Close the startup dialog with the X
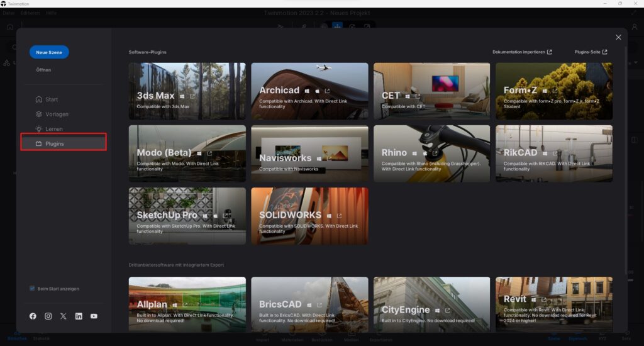 coord(618,37)
